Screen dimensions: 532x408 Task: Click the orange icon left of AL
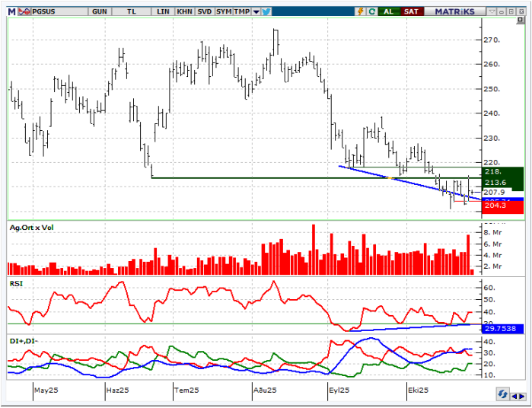click(x=360, y=11)
